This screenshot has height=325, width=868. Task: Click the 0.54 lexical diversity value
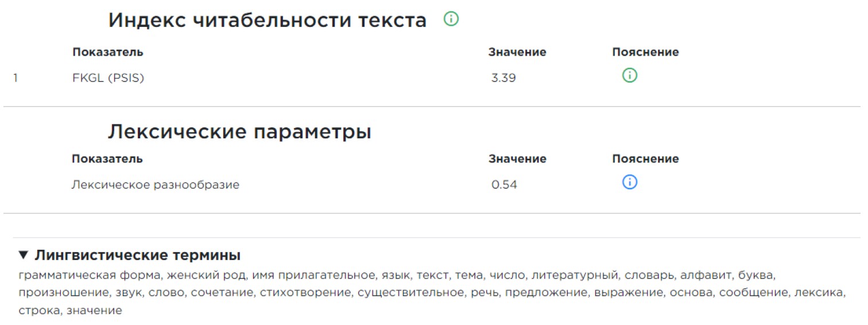504,185
